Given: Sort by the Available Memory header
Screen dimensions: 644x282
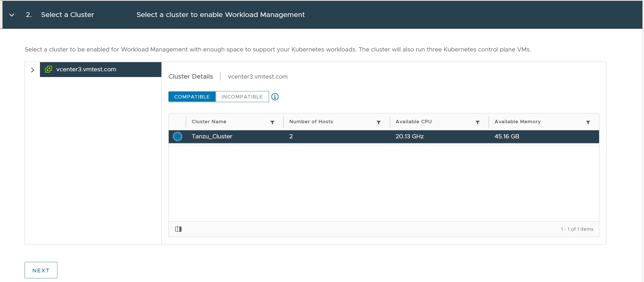Looking at the screenshot, I should tap(517, 122).
